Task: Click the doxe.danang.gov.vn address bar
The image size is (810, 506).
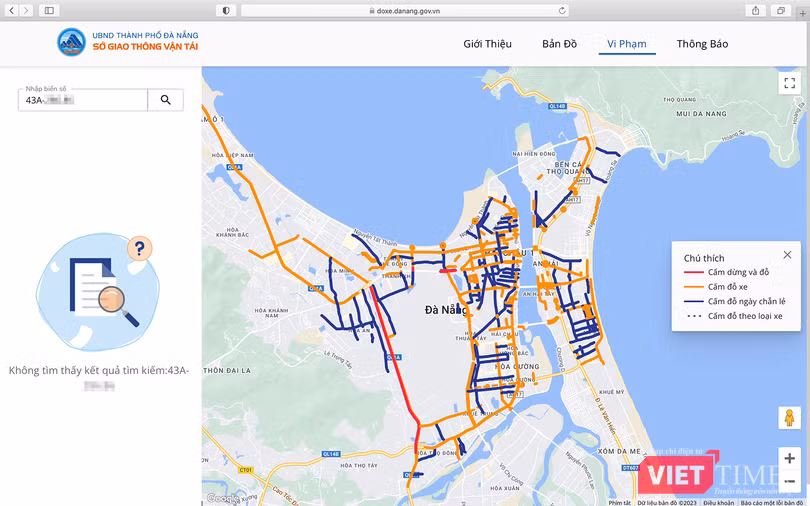Action: click(x=404, y=10)
